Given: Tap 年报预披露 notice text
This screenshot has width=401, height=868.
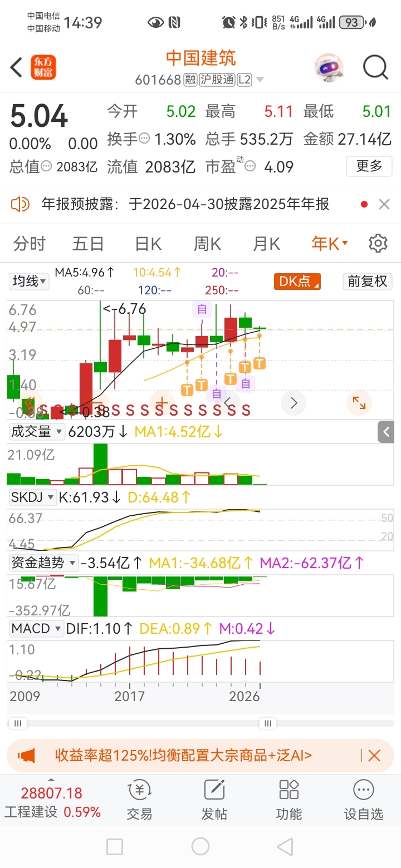Looking at the screenshot, I should click(x=185, y=204).
